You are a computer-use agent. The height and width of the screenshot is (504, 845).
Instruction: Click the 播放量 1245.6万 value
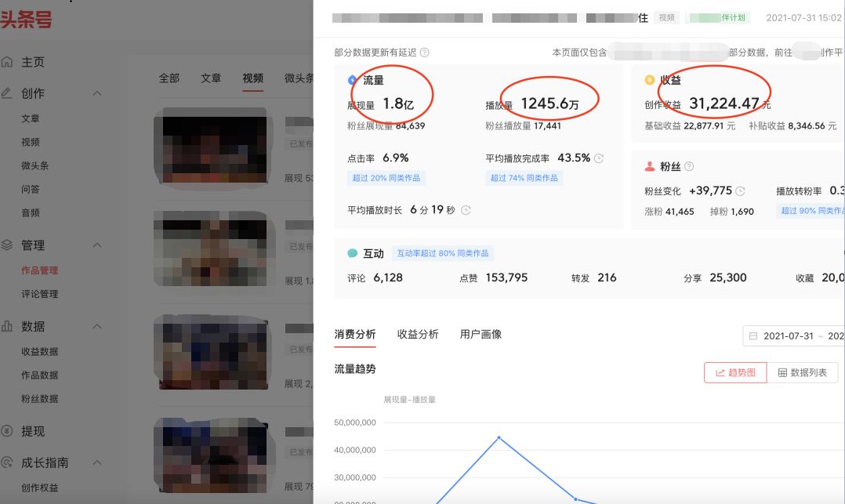pos(549,103)
